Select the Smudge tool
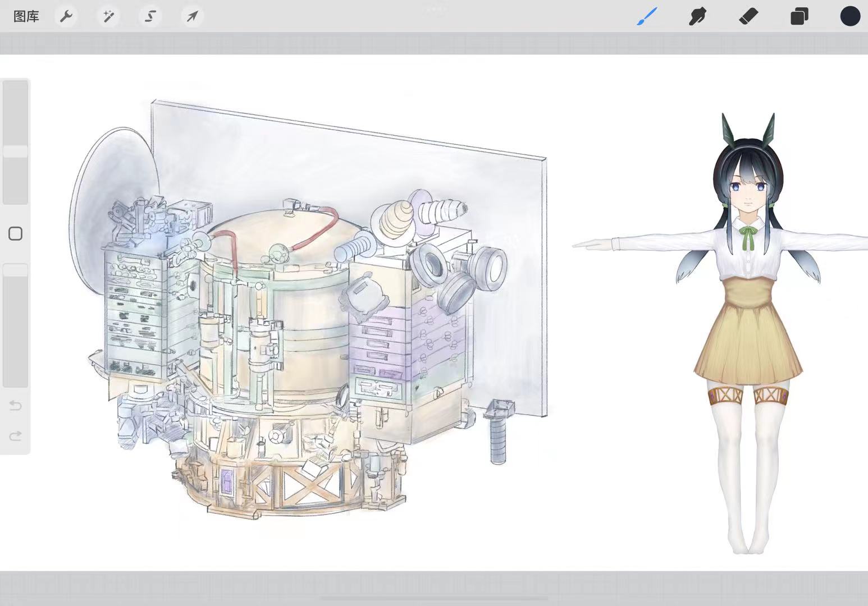The height and width of the screenshot is (606, 868). [697, 16]
